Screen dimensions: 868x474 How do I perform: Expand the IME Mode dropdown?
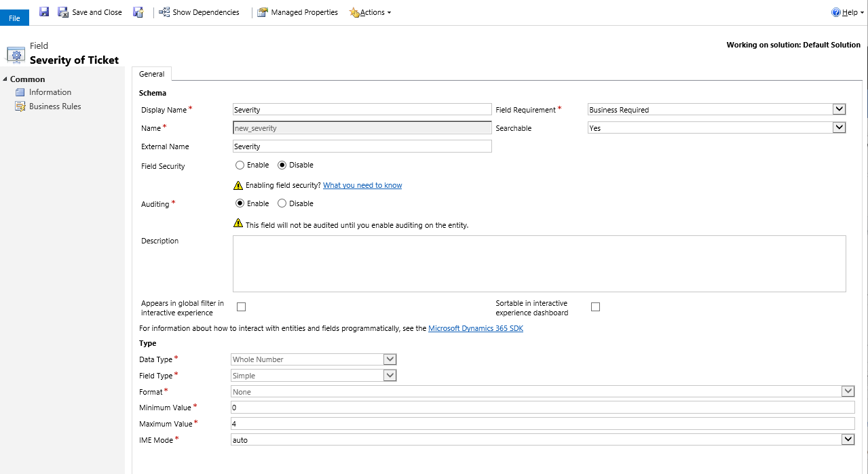(848, 439)
